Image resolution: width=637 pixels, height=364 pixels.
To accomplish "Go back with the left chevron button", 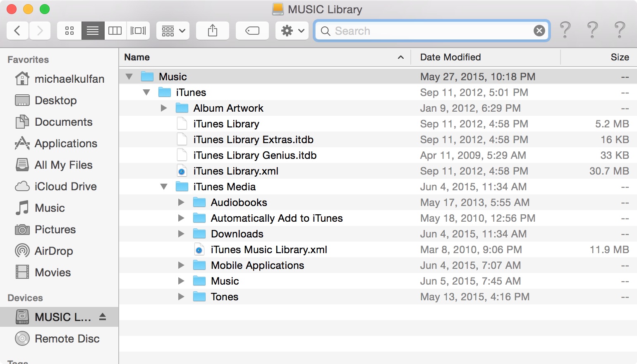I will [17, 31].
